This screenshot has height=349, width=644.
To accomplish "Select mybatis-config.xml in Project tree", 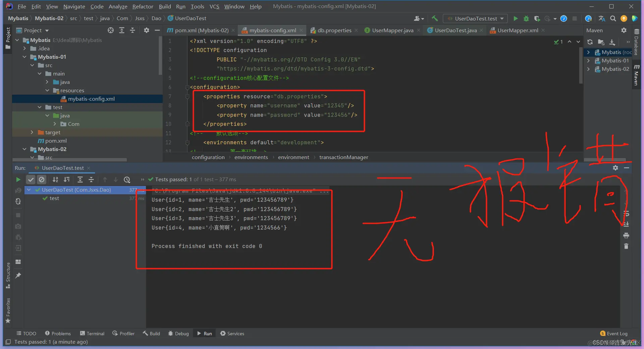I will (91, 99).
